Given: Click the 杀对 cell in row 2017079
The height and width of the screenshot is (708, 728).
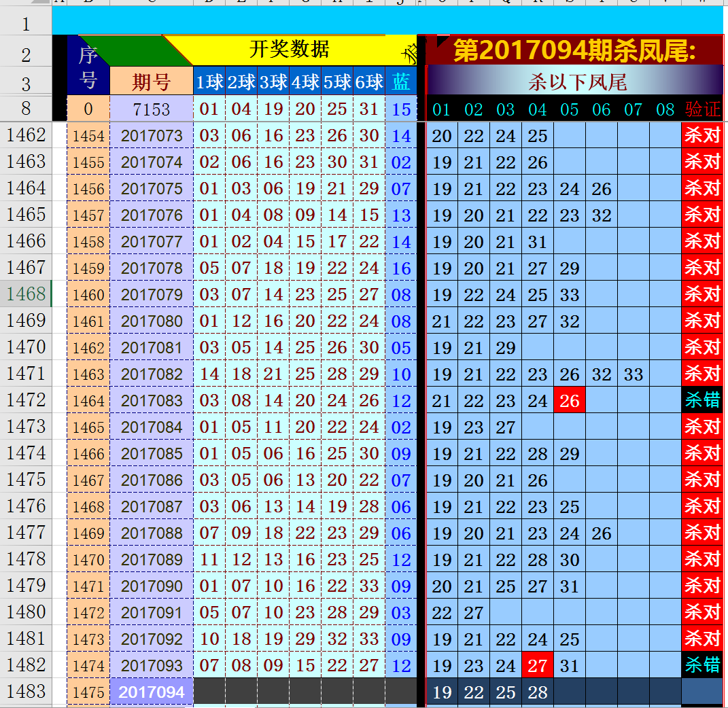Looking at the screenshot, I should pos(702,294).
